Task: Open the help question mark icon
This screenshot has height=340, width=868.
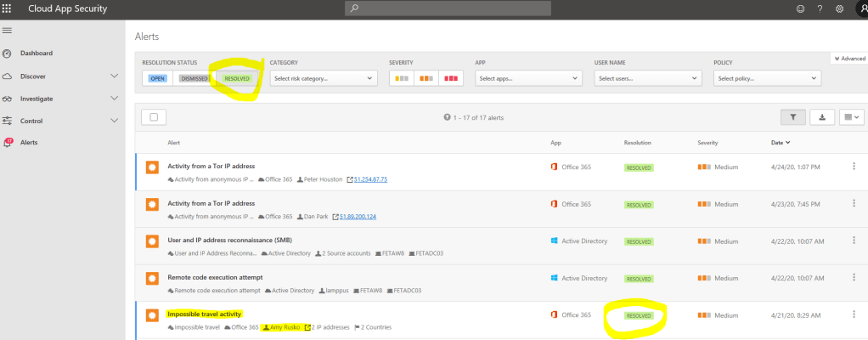Action: click(820, 8)
